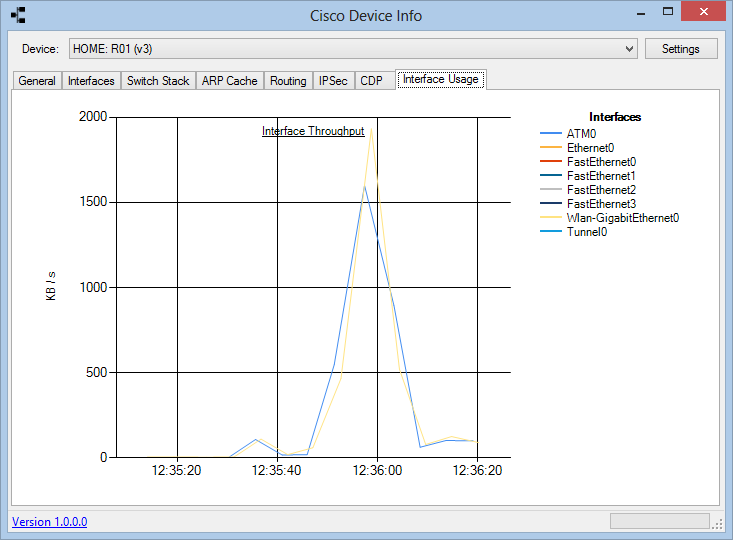
Task: Switch to the CDP tab
Action: (x=372, y=81)
